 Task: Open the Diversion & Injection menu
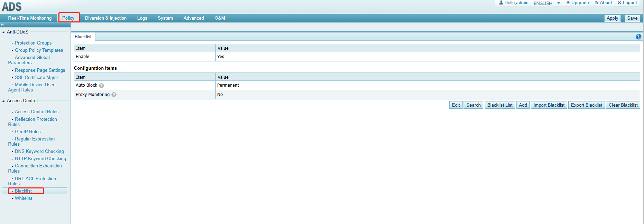coord(106,18)
